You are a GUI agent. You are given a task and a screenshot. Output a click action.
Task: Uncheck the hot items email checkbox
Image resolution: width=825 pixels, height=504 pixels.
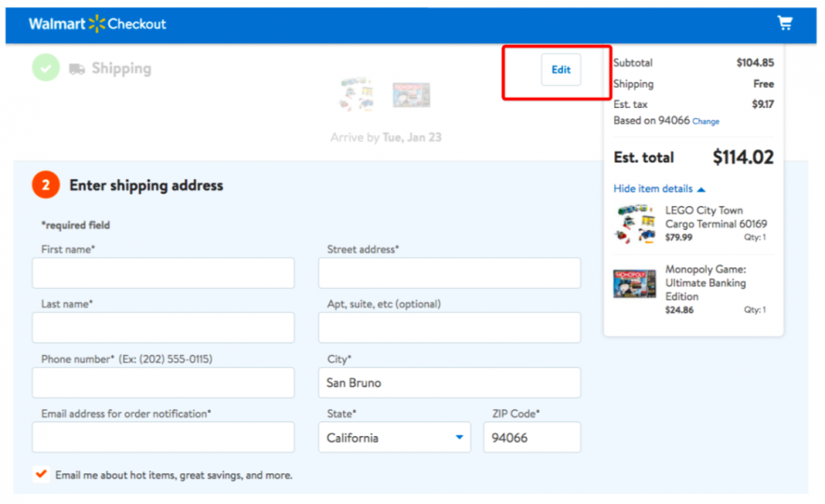[41, 474]
